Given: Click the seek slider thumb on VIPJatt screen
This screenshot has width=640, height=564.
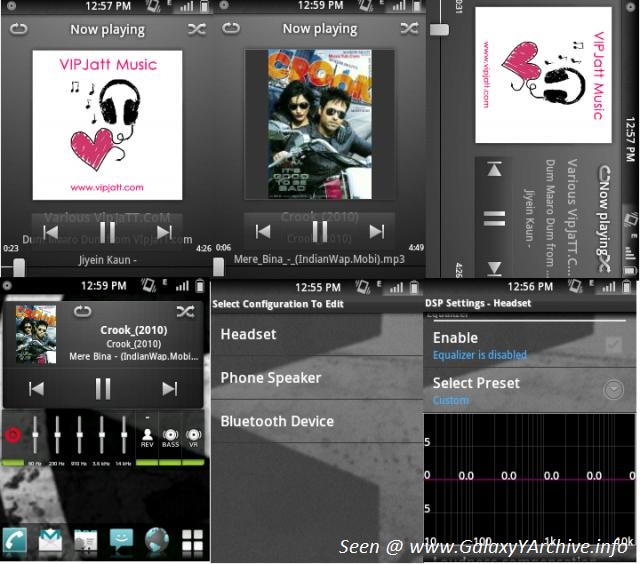Looking at the screenshot, I should 19,267.
